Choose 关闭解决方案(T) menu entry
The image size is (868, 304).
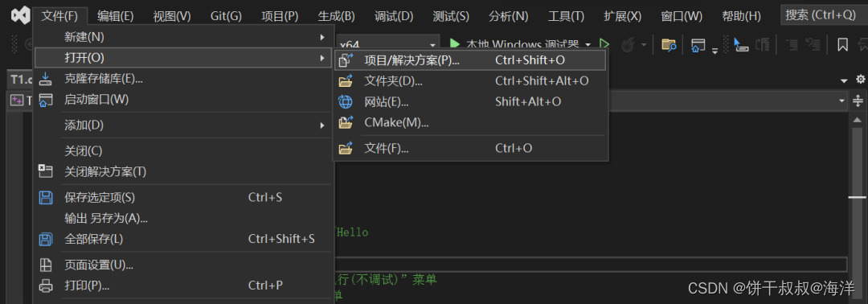tap(184, 171)
